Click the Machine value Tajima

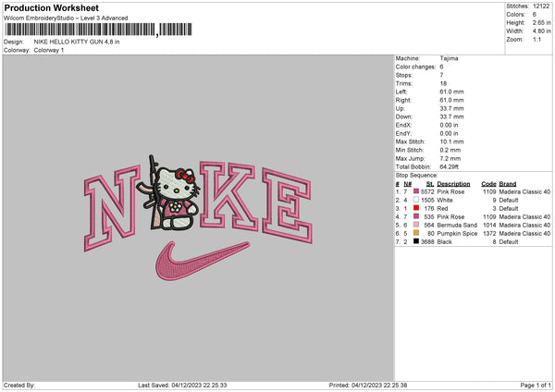tap(449, 58)
